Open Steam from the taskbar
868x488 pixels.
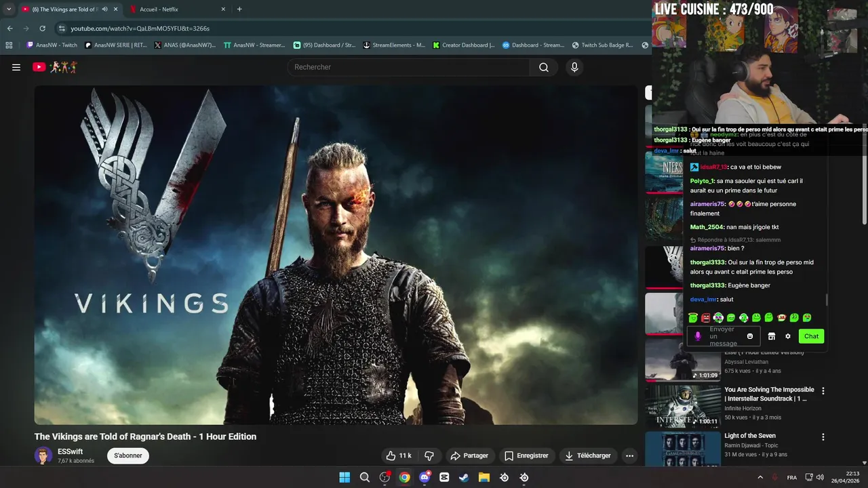coord(464,477)
